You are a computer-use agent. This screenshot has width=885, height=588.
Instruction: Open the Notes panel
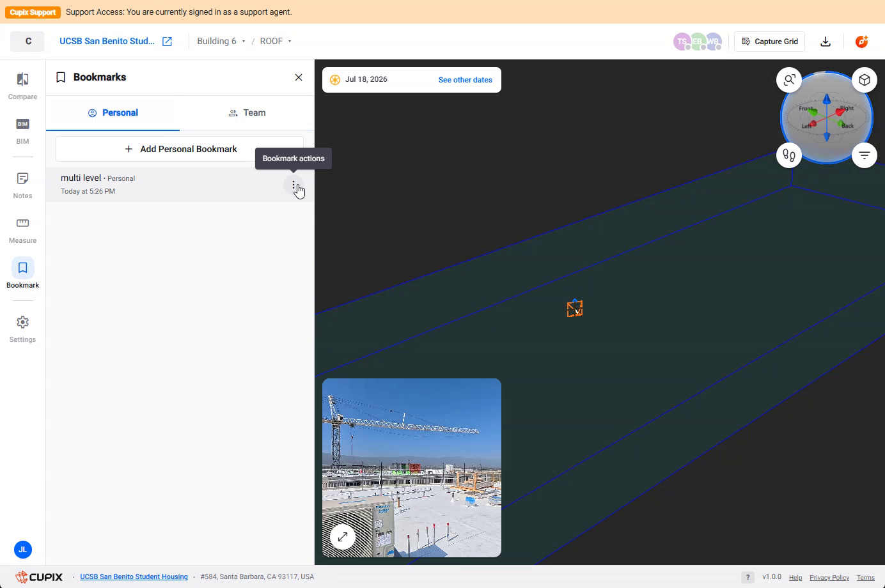pyautogui.click(x=22, y=185)
